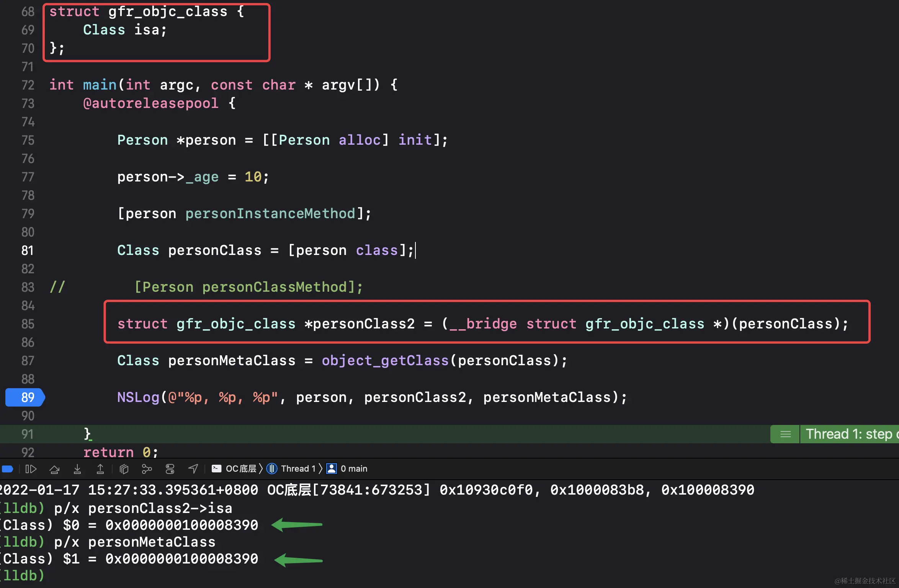Open the Debug Memory Graph icon
The height and width of the screenshot is (588, 899).
(147, 469)
